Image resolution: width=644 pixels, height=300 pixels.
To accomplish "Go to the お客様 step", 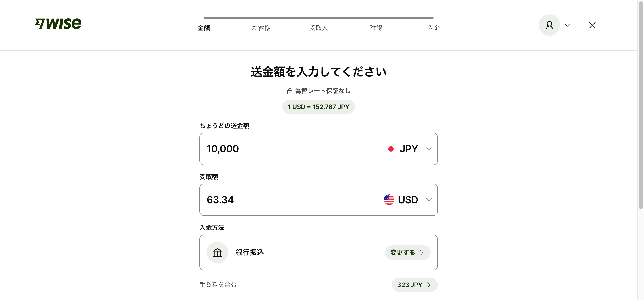I will (261, 28).
